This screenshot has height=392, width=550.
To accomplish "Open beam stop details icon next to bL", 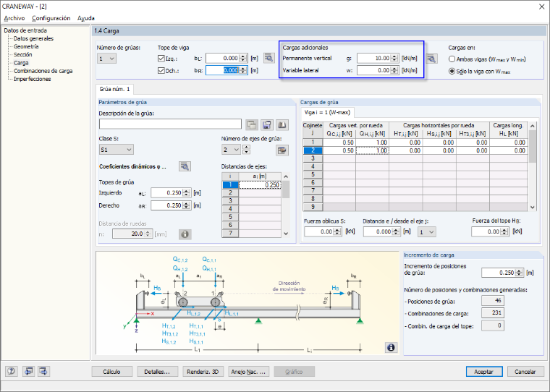I will coord(269,58).
